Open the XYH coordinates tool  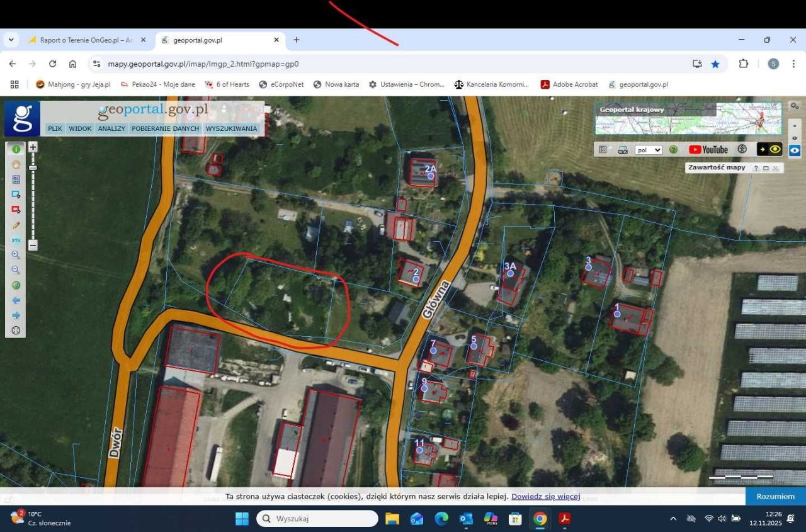tap(16, 240)
